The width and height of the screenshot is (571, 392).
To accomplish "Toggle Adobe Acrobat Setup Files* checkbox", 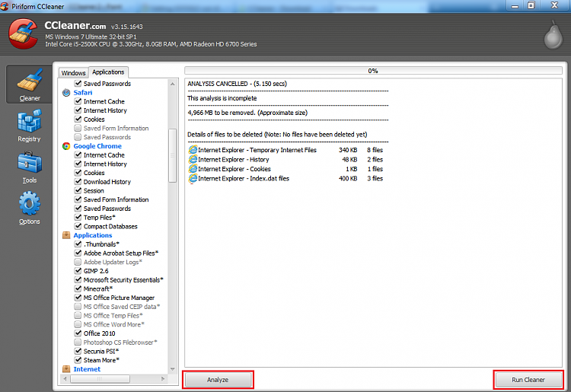I will tap(78, 253).
